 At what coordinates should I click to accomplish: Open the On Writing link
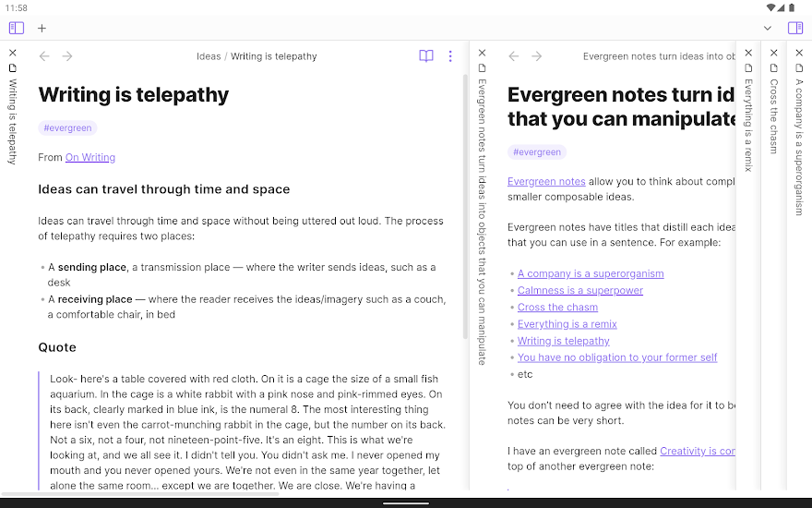coord(90,157)
